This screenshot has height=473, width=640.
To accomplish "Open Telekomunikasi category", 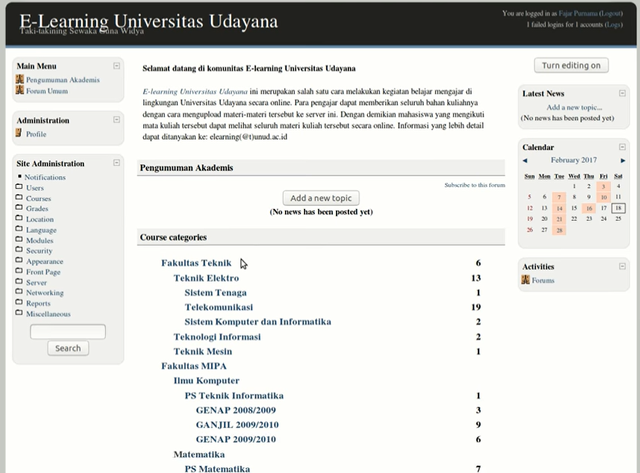I will pos(219,307).
